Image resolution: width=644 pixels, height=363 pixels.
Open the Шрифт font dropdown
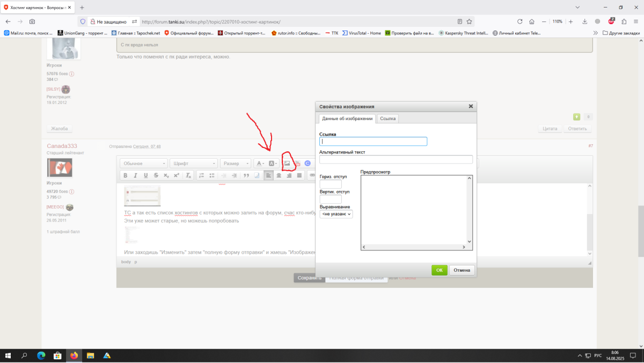194,163
